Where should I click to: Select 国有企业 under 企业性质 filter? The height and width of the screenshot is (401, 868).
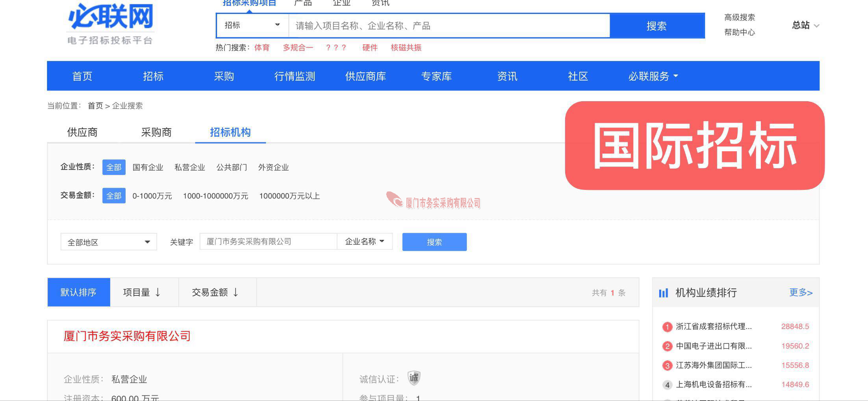click(x=148, y=167)
